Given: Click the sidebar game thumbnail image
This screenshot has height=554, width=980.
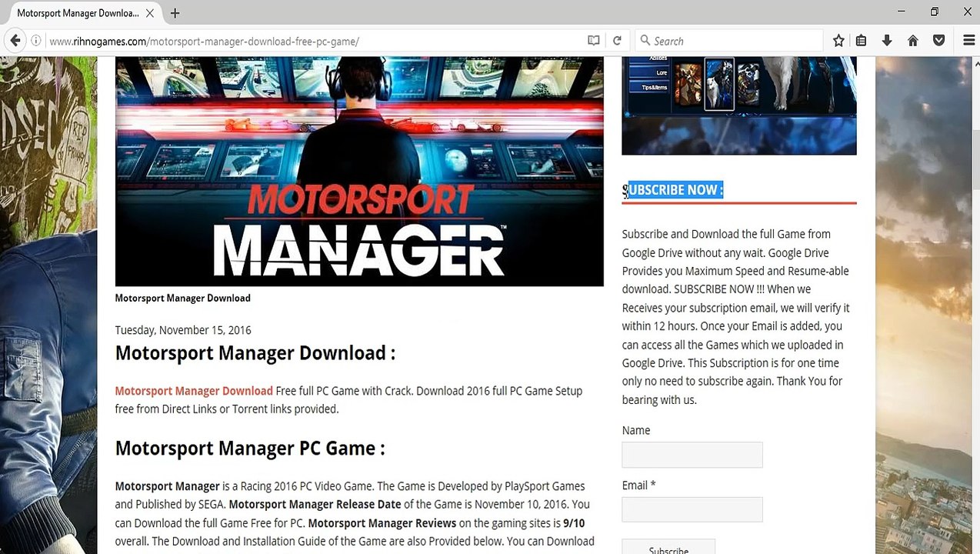Looking at the screenshot, I should pyautogui.click(x=738, y=105).
